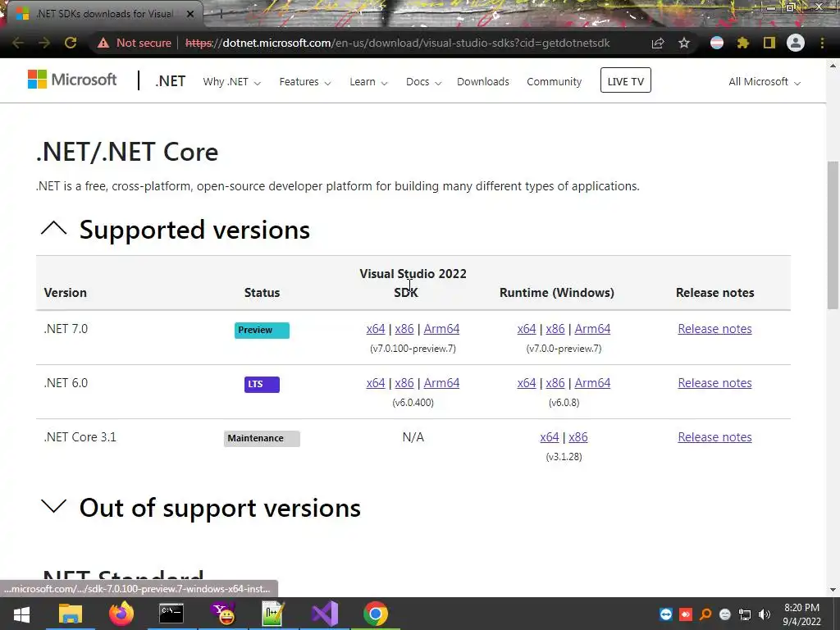Viewport: 840px width, 630px height.
Task: Open the extensions puzzle icon
Action: coord(743,43)
